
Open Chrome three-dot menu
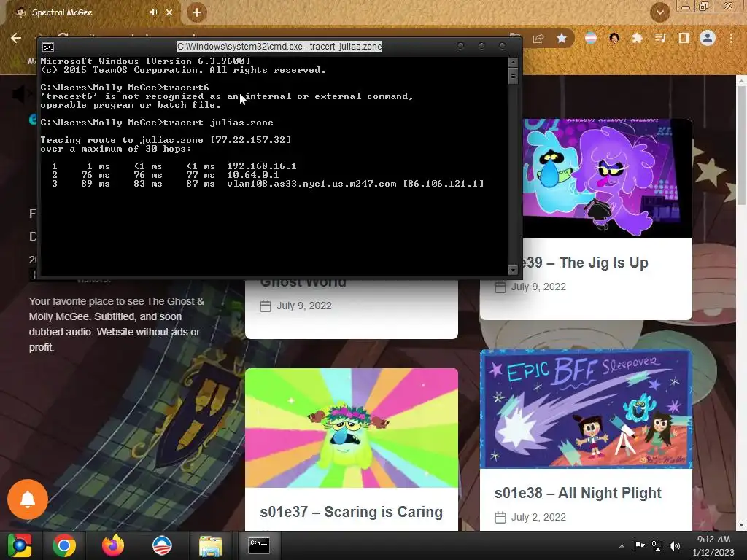point(731,38)
